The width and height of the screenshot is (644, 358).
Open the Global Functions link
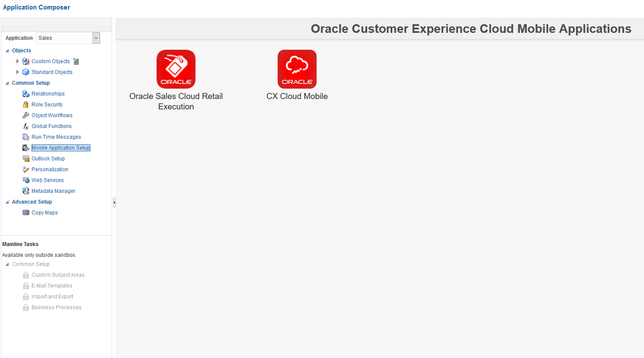pyautogui.click(x=51, y=126)
